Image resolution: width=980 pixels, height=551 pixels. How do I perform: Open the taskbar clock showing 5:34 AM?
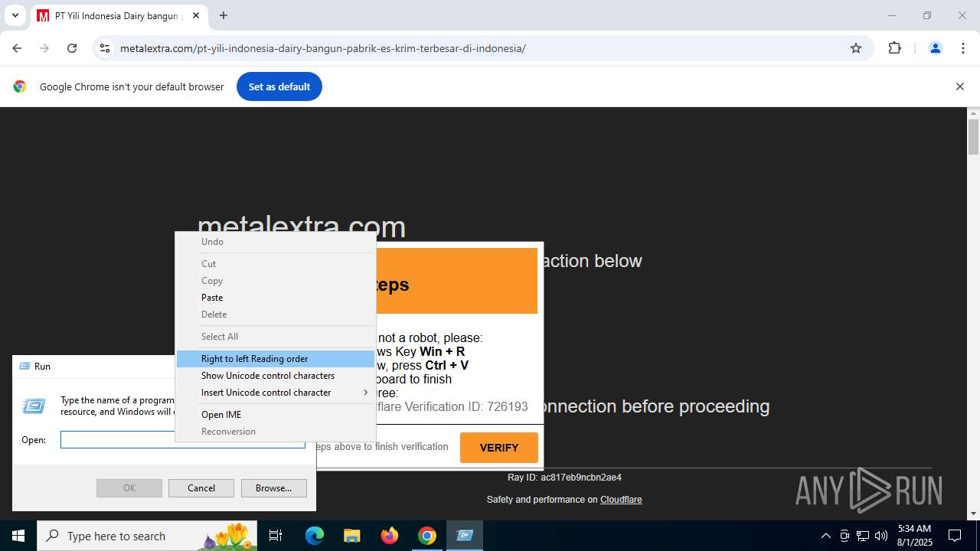tap(915, 536)
